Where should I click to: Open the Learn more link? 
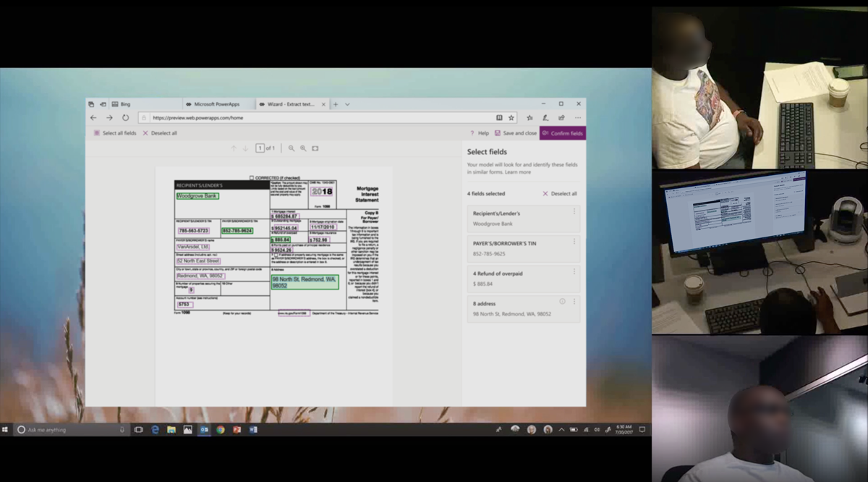pyautogui.click(x=518, y=172)
